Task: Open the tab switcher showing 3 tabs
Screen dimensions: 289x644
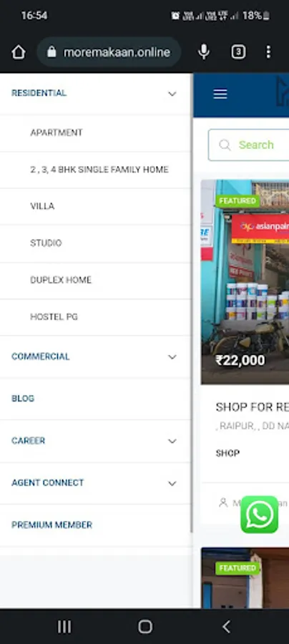Action: coord(238,52)
